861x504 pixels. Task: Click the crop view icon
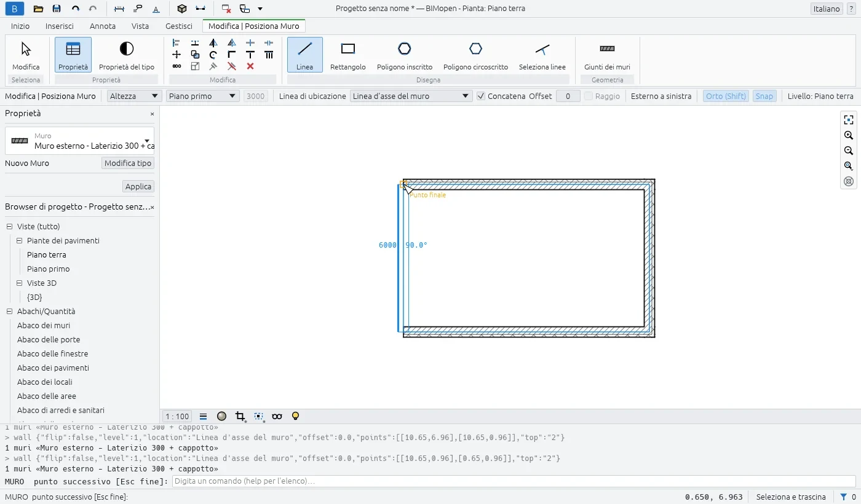point(240,416)
